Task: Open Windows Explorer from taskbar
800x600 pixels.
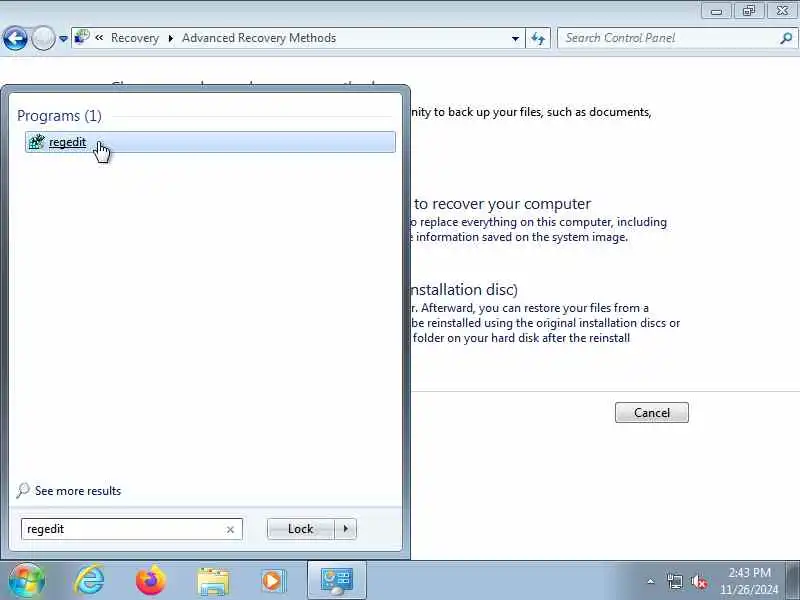Action: pos(213,581)
